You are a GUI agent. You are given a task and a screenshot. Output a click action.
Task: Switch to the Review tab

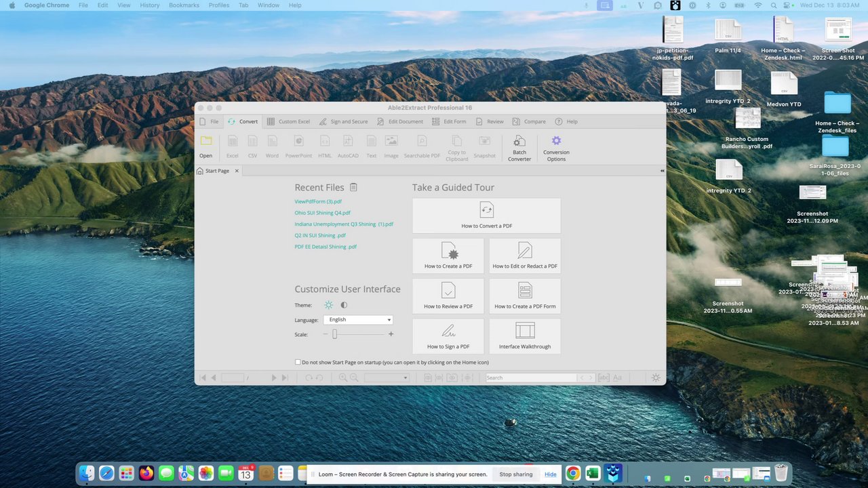490,121
